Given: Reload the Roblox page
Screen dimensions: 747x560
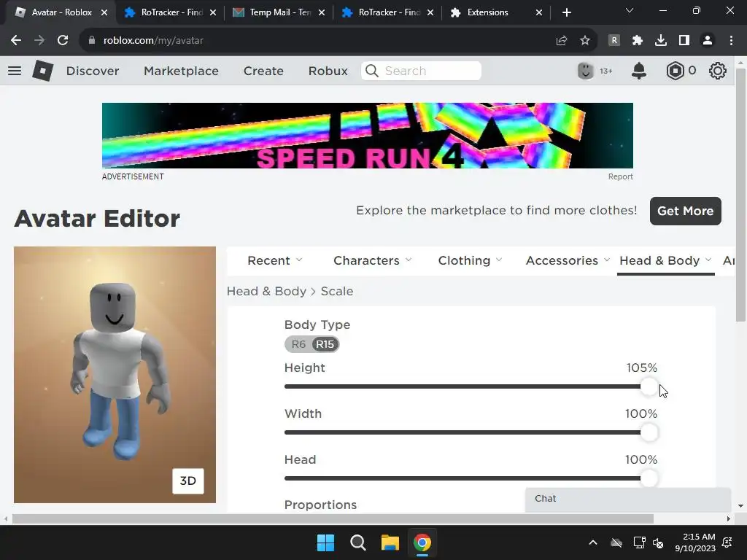Looking at the screenshot, I should pyautogui.click(x=63, y=41).
